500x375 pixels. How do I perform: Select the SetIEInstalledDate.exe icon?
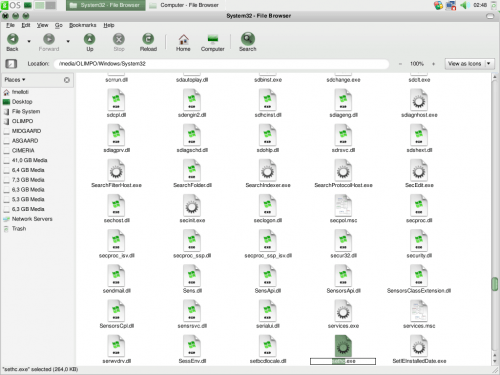(x=419, y=346)
